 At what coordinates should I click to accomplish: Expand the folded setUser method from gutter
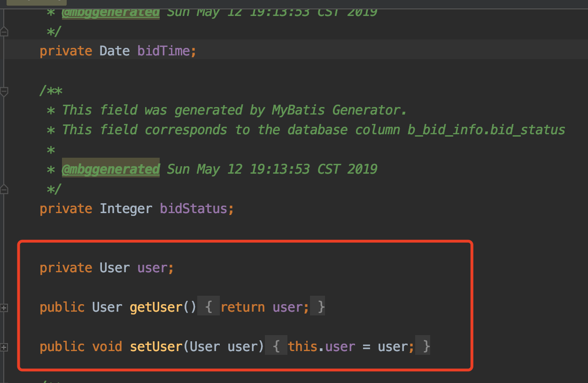[x=4, y=347]
